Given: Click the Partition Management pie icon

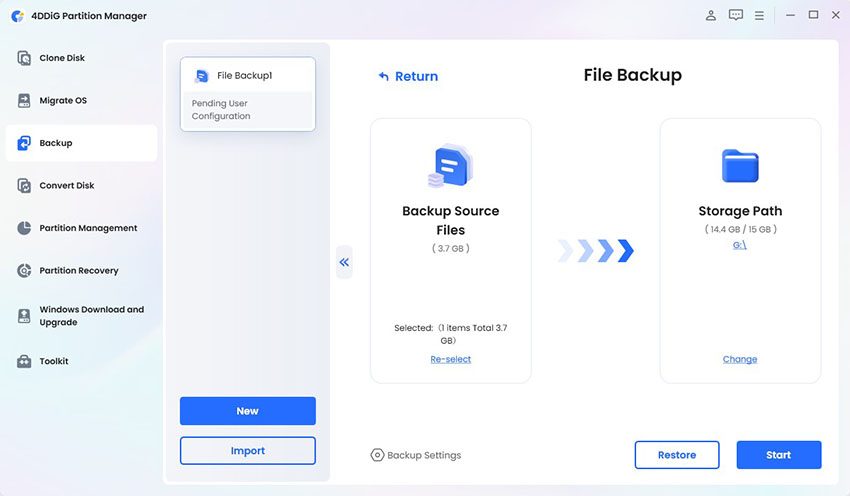Looking at the screenshot, I should pyautogui.click(x=24, y=228).
